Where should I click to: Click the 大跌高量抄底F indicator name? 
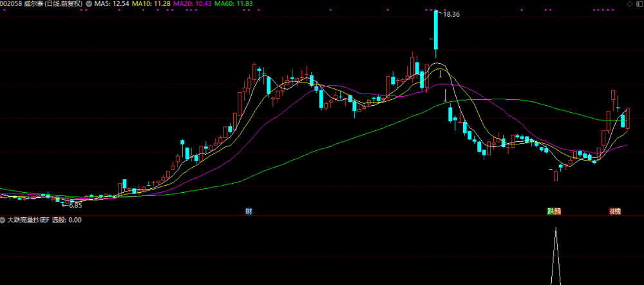28,220
